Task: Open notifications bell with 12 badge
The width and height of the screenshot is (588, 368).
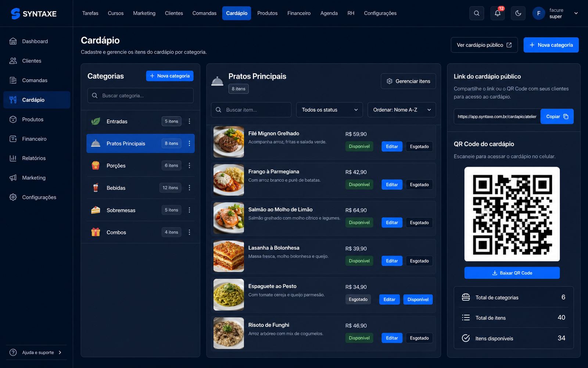Action: click(x=497, y=13)
